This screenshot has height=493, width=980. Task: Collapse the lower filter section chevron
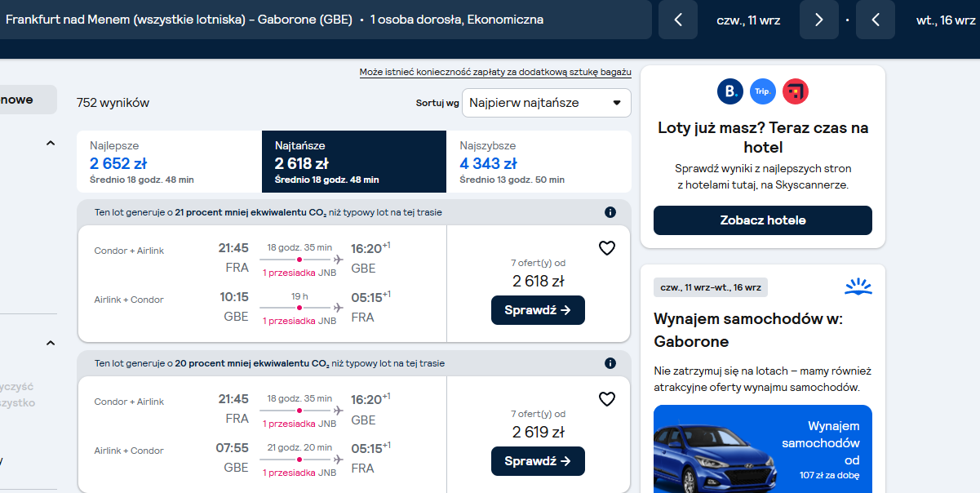(51, 343)
